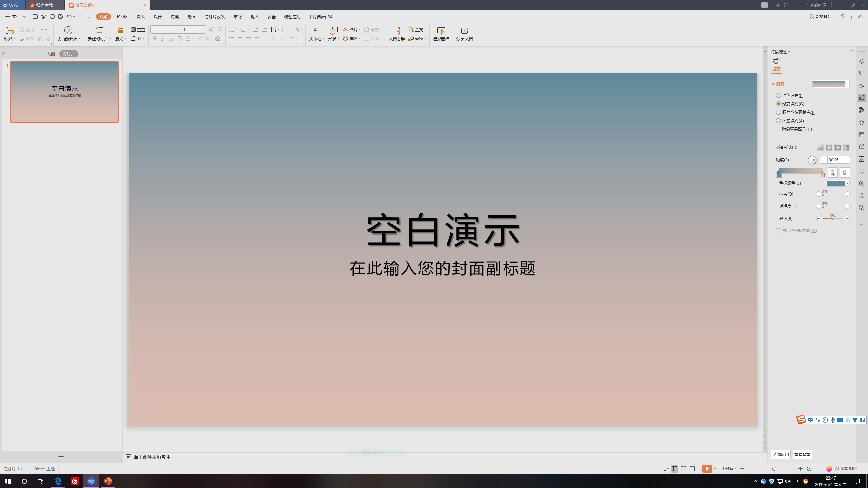Click the add slide plus button below thumbnails

point(61,456)
